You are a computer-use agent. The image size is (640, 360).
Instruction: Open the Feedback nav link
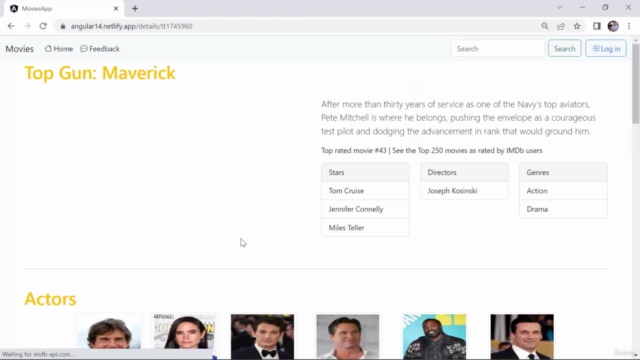pos(100,49)
